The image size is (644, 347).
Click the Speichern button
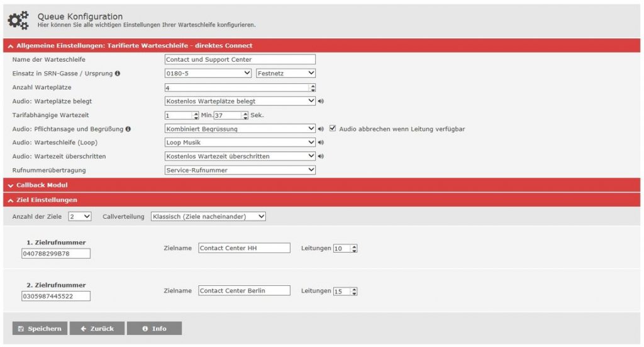point(40,329)
